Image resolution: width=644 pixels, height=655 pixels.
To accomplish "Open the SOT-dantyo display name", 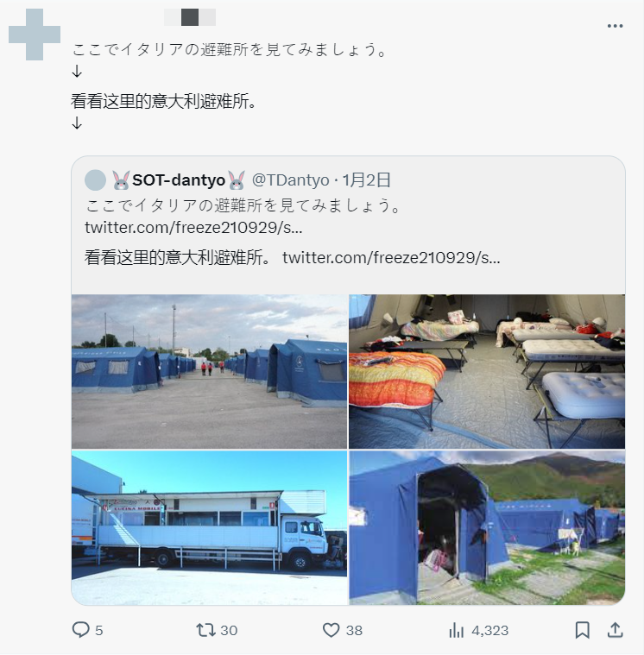I will (179, 180).
